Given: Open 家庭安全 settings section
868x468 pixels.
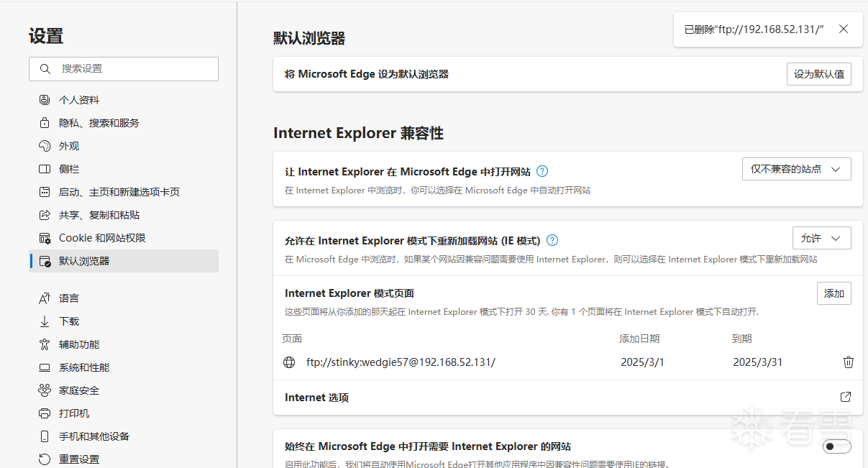Looking at the screenshot, I should click(124, 390).
